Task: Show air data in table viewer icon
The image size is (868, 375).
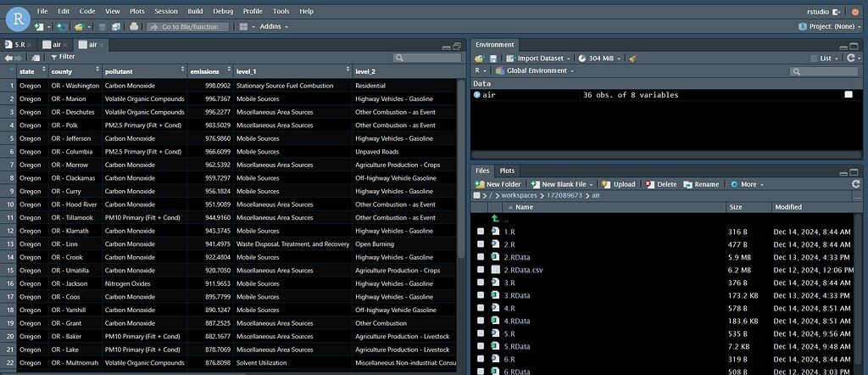Action: (x=848, y=95)
